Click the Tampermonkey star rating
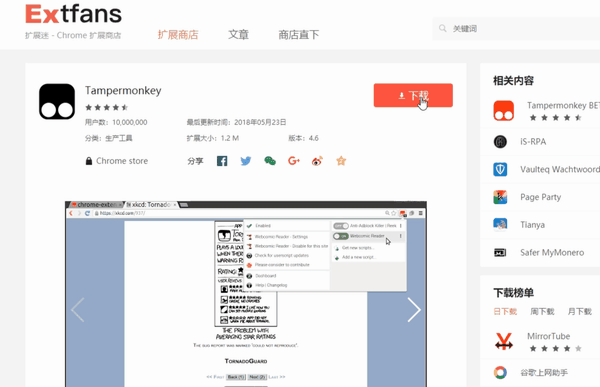The height and width of the screenshot is (387, 600). (x=107, y=108)
